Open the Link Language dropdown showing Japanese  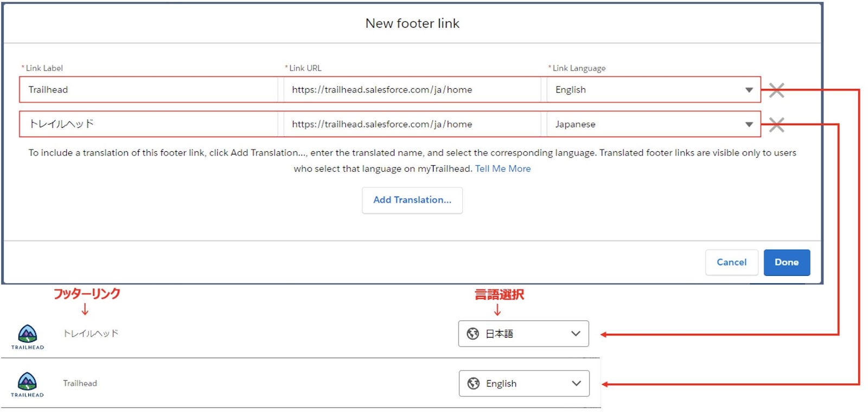click(654, 124)
